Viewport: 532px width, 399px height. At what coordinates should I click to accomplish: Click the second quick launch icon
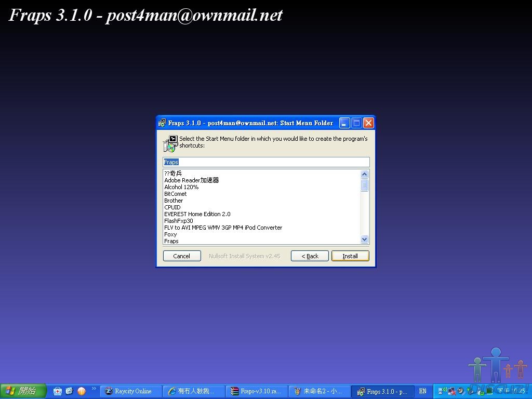pyautogui.click(x=69, y=391)
